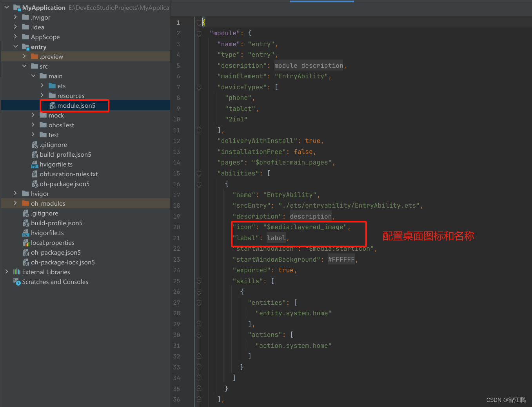Screen dimensions: 532x407
Task: Click the "$media:layered_image" icon value
Action: [305, 227]
